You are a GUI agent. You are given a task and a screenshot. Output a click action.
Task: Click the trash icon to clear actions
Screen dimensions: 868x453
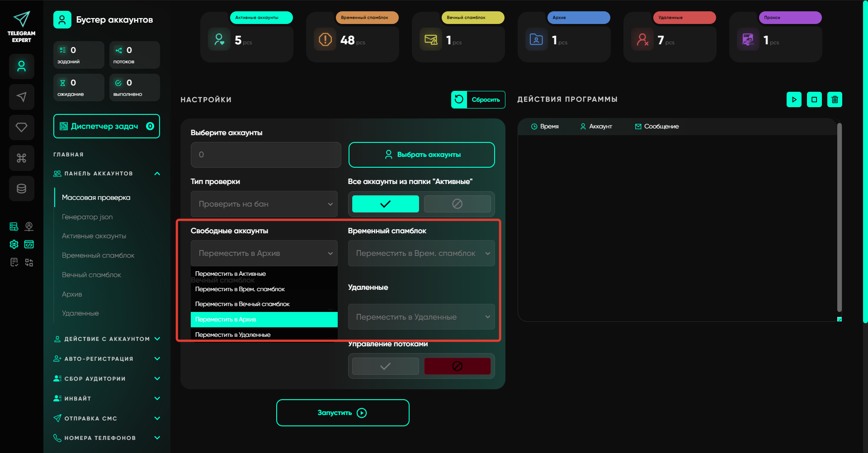pyautogui.click(x=835, y=99)
